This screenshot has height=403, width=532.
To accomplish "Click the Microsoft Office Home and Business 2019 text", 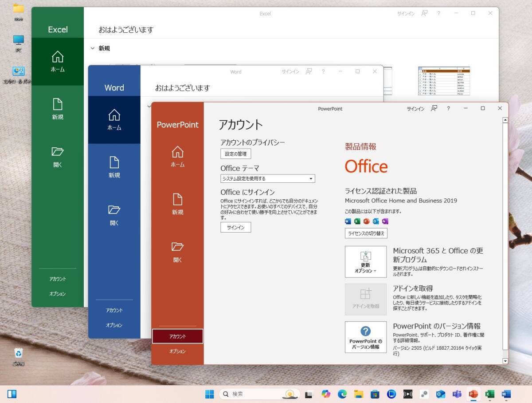I will coord(401,201).
